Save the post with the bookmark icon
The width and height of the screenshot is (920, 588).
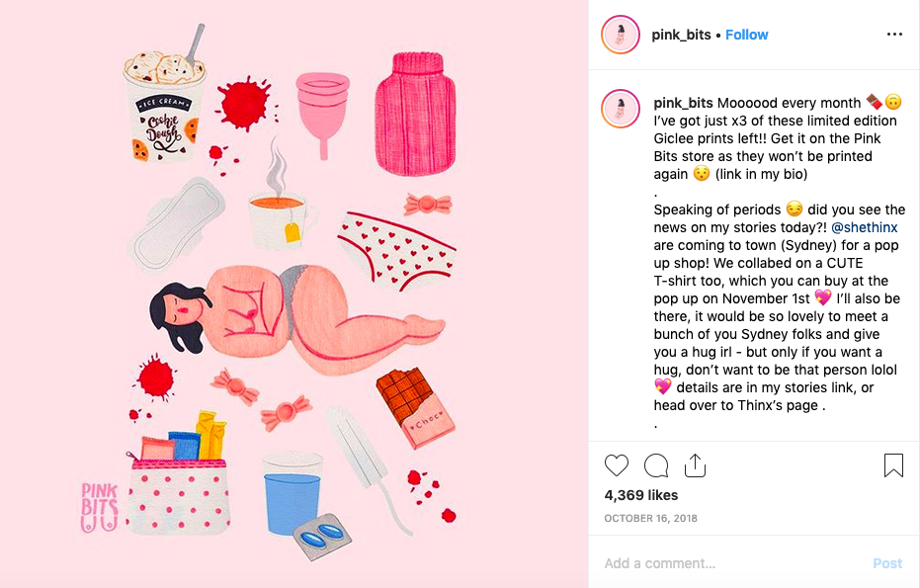tap(893, 465)
